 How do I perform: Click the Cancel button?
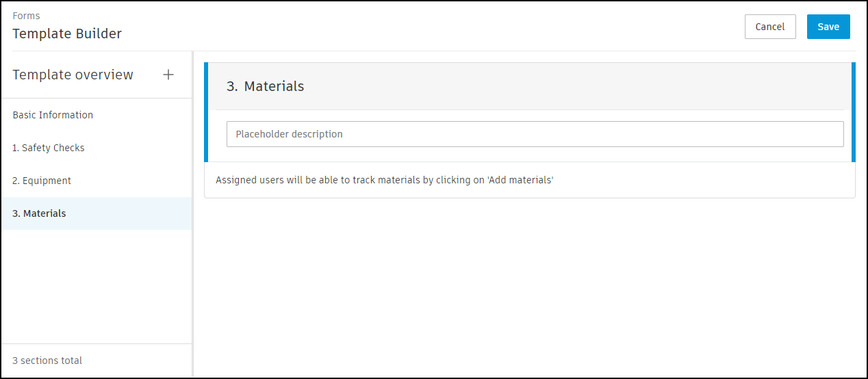[x=770, y=27]
